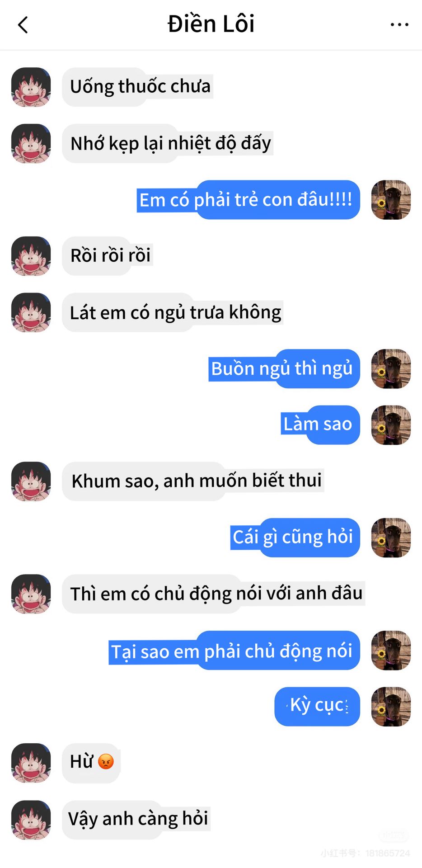This screenshot has height=868, width=422.
Task: Tap the 'Điền Lôi' chat title
Action: click(x=211, y=24)
